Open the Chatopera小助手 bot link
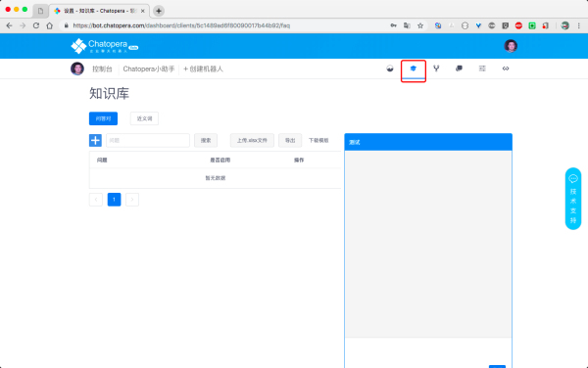The width and height of the screenshot is (588, 368). click(x=149, y=69)
